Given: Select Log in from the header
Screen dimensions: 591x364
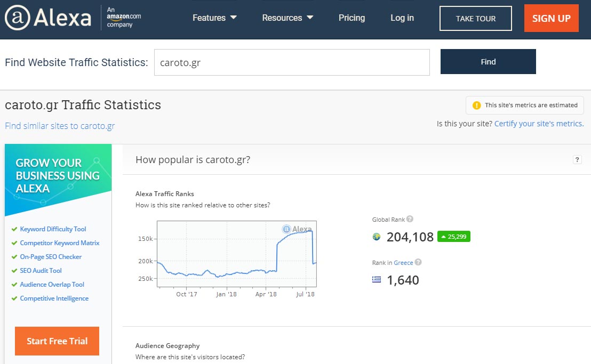Looking at the screenshot, I should click(x=402, y=18).
